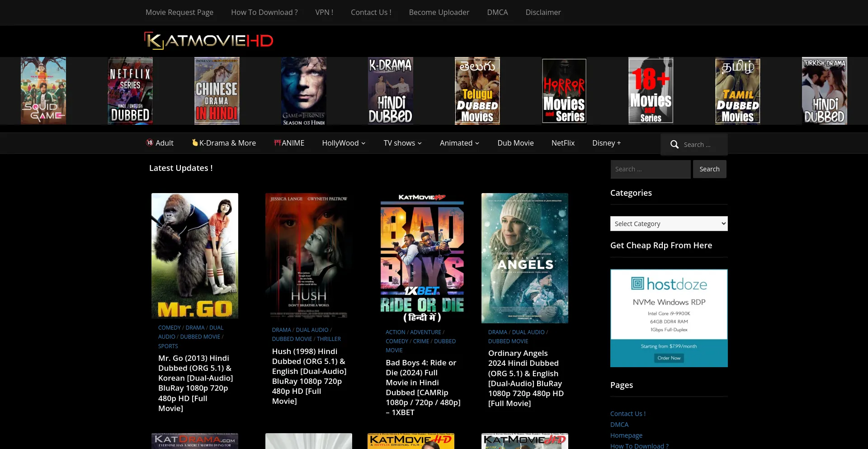Expand the Disney + menu
This screenshot has height=449, width=868.
(x=607, y=143)
